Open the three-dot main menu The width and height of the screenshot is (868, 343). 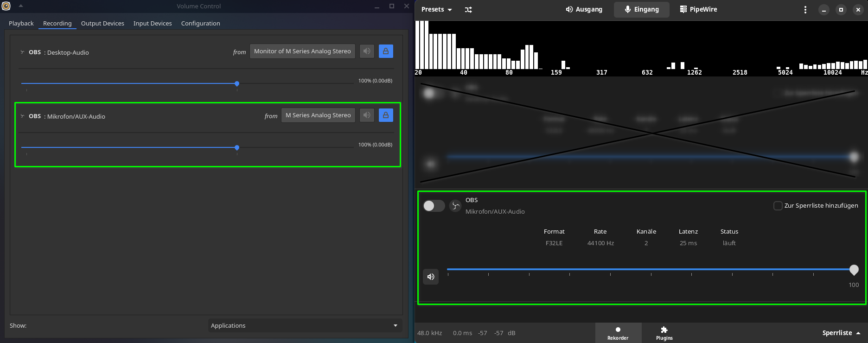tap(805, 9)
